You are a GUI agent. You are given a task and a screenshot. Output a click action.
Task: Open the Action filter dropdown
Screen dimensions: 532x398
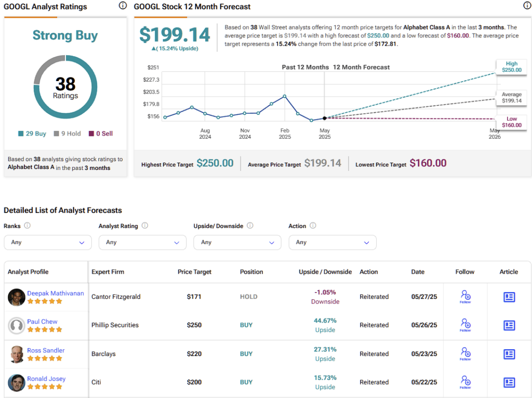tap(332, 242)
